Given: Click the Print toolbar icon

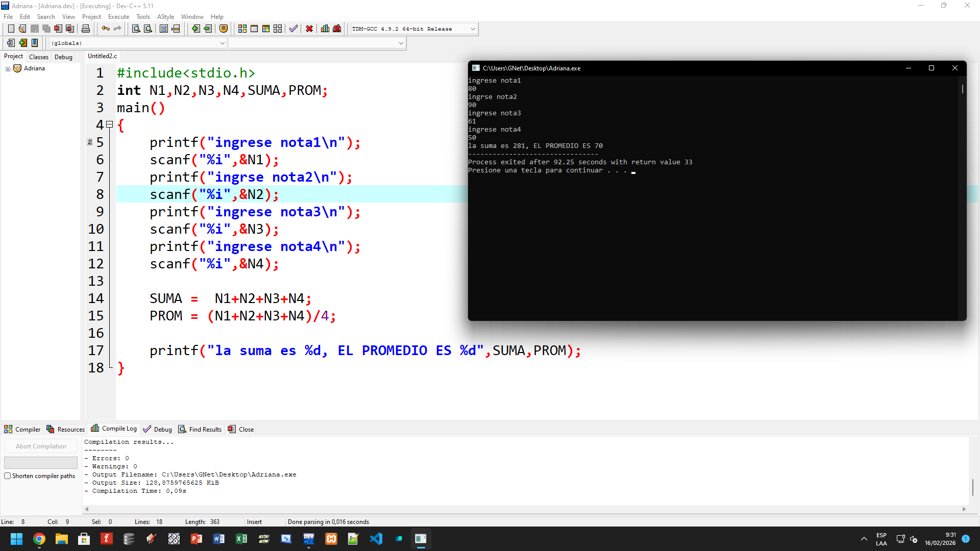Looking at the screenshot, I should pos(86,29).
